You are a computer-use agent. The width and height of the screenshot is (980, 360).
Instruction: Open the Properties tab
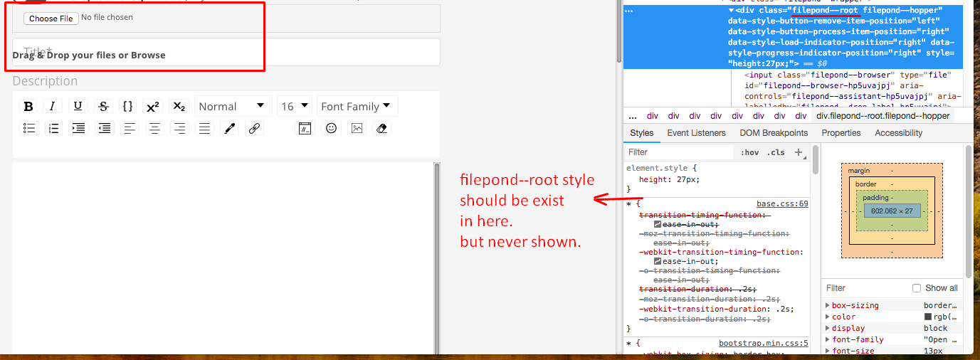[x=841, y=133]
